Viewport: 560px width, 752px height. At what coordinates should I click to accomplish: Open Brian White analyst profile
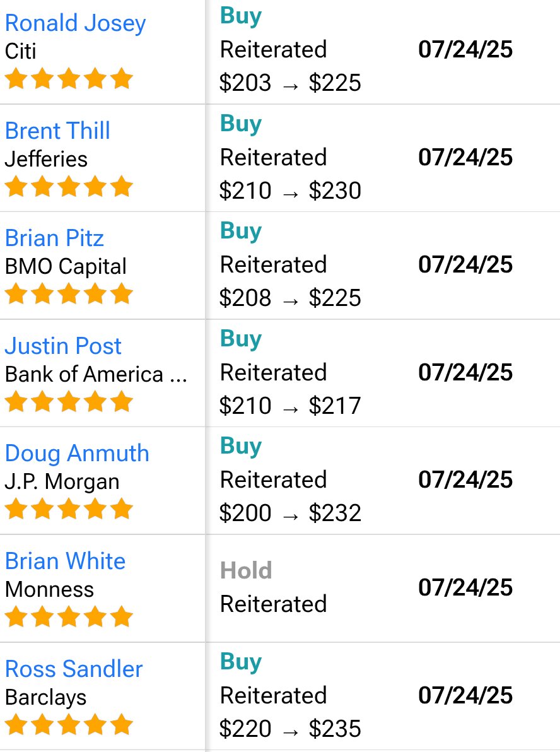click(x=65, y=561)
